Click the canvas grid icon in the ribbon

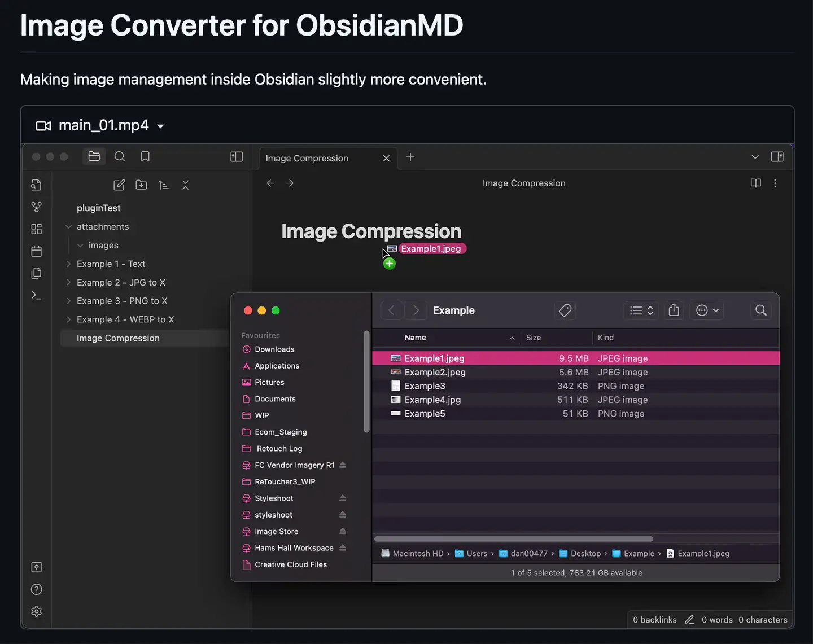37,229
